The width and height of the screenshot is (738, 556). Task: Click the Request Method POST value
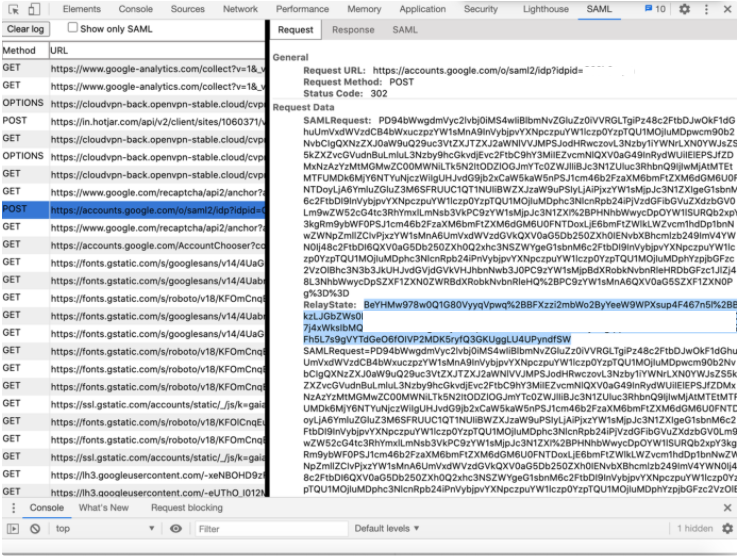(x=401, y=82)
